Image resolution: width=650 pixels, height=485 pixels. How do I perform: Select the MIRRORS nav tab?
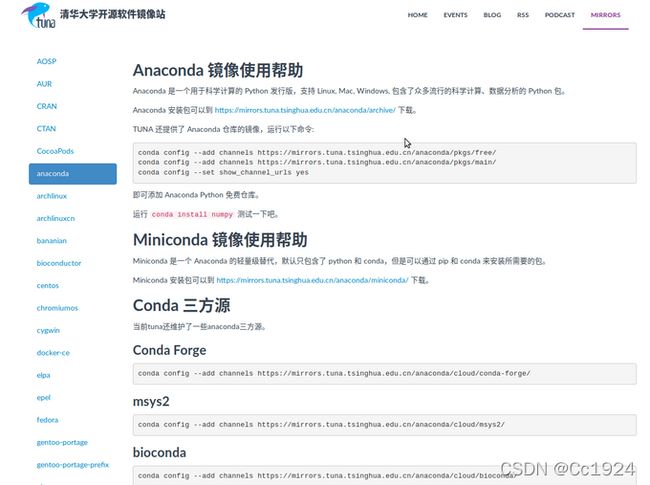(x=605, y=15)
